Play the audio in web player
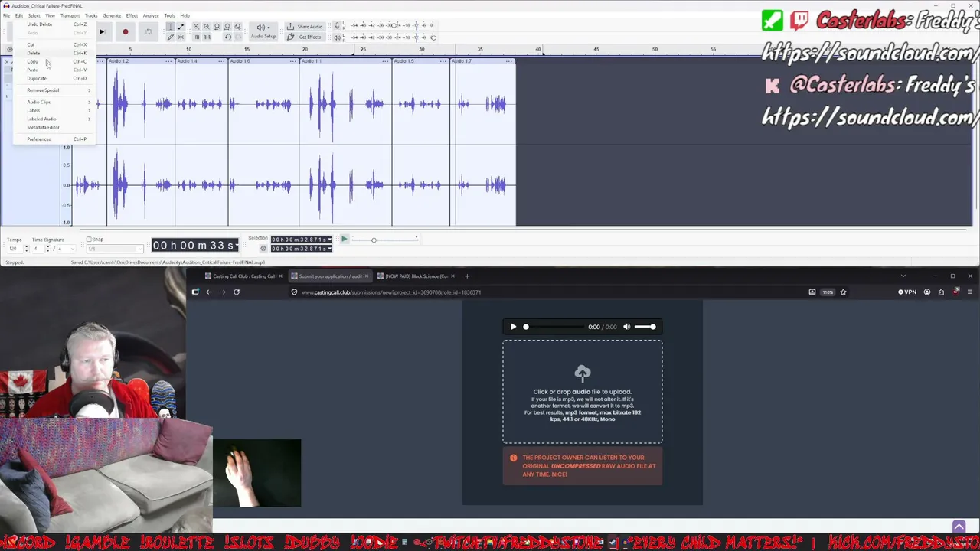The height and width of the screenshot is (551, 980). pyautogui.click(x=513, y=327)
